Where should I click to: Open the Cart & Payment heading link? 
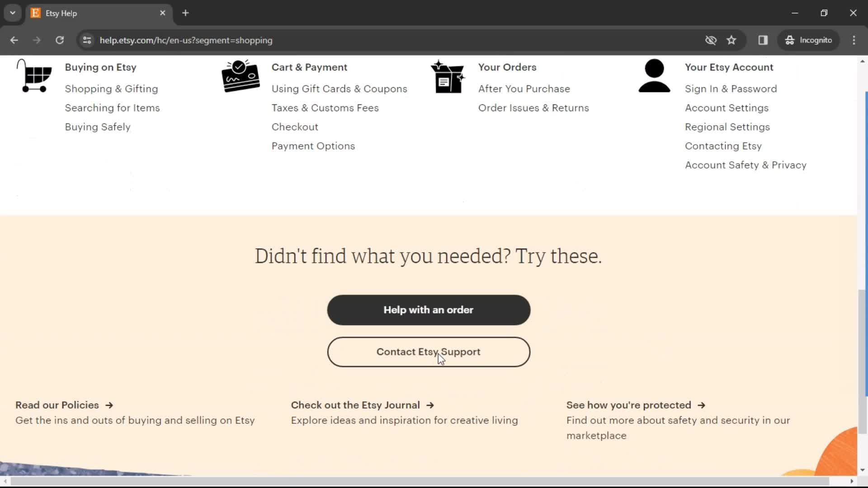(309, 67)
